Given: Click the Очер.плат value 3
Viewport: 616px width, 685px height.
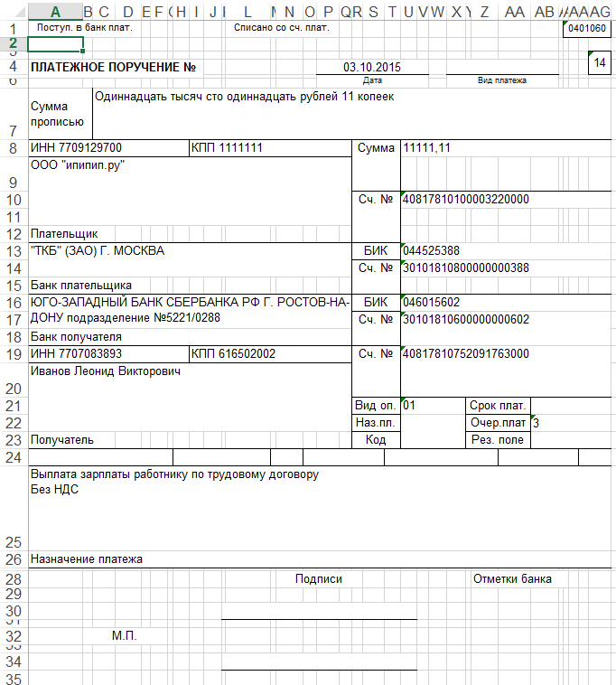Looking at the screenshot, I should pyautogui.click(x=537, y=423).
